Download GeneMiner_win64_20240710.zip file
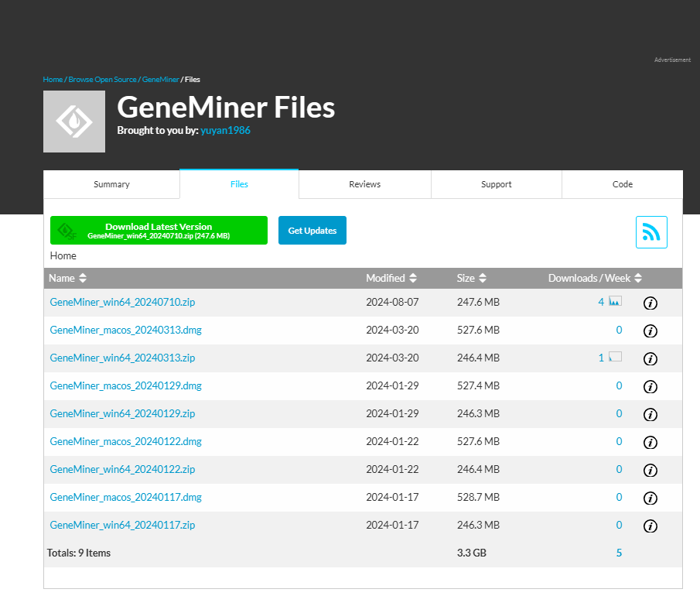The height and width of the screenshot is (596, 700). (x=122, y=302)
